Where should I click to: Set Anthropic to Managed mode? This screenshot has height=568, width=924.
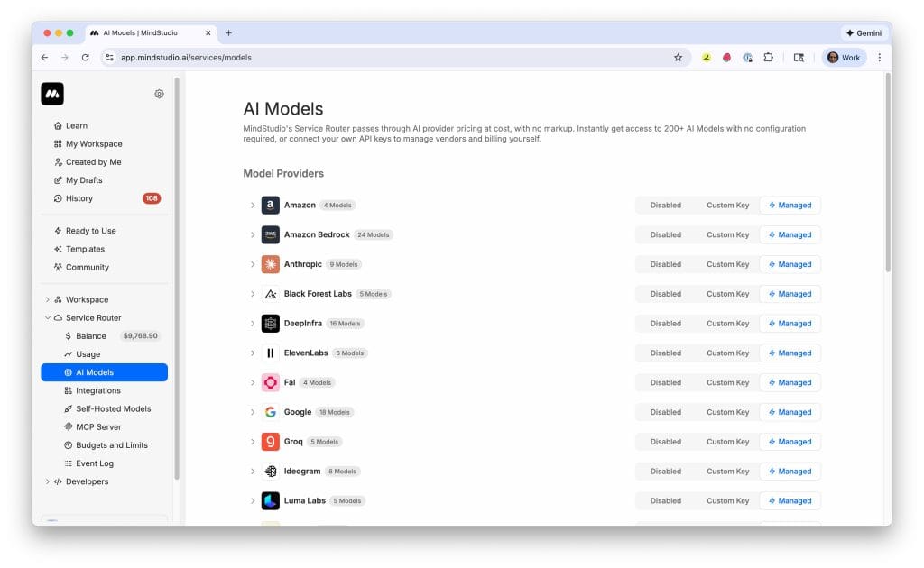tap(790, 264)
